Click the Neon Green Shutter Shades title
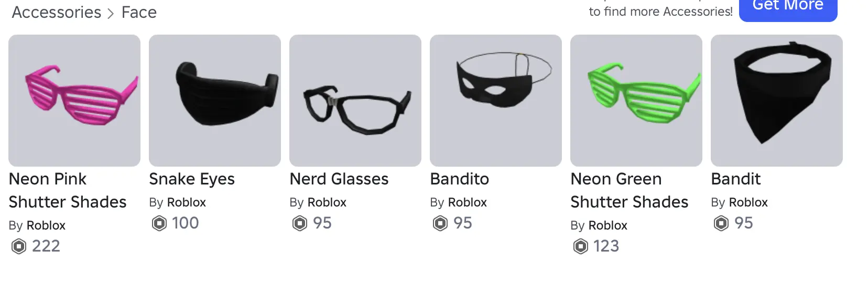Screen dimensions: 868x283 pos(629,190)
